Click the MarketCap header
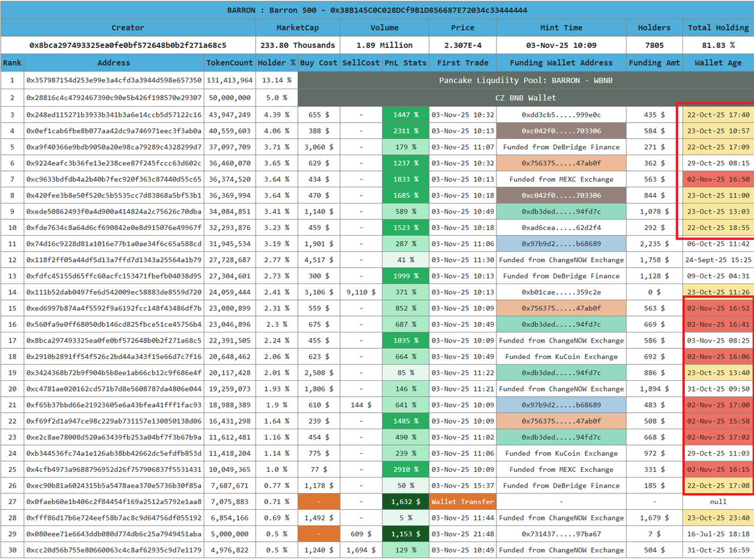 pyautogui.click(x=297, y=28)
